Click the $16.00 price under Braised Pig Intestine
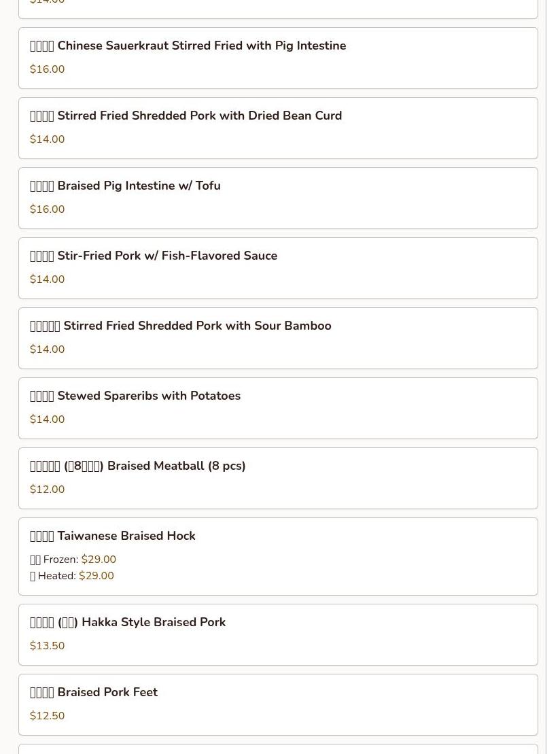 47,209
